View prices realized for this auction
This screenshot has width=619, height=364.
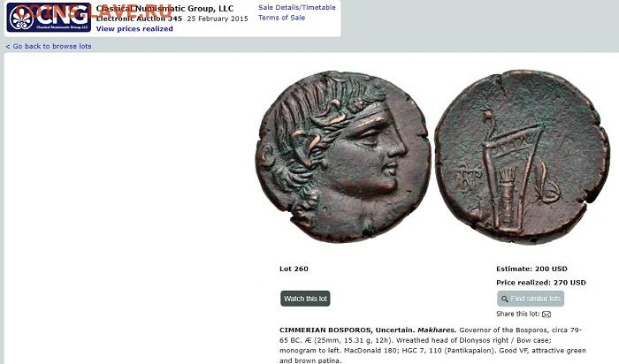(x=134, y=29)
